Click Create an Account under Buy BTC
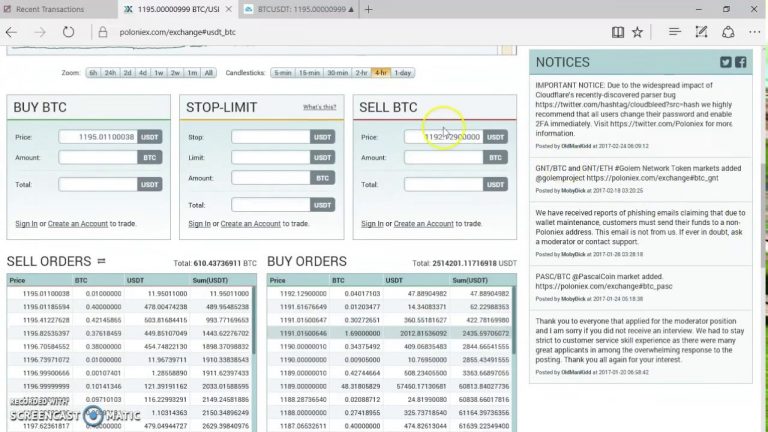The width and height of the screenshot is (768, 432). pyautogui.click(x=78, y=224)
